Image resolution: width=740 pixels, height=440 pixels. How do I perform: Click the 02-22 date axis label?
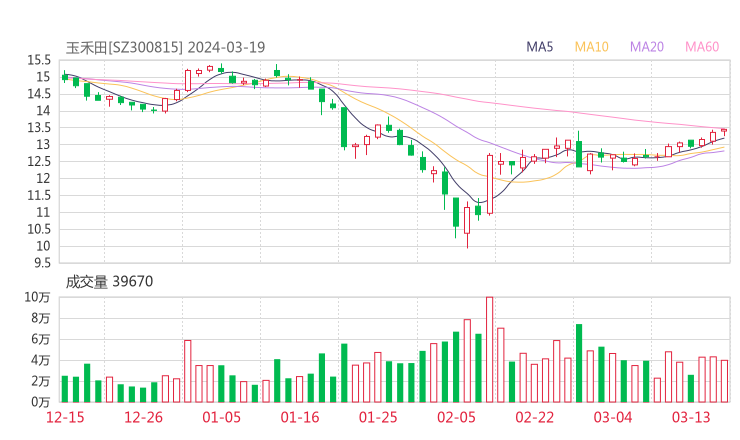coord(534,417)
